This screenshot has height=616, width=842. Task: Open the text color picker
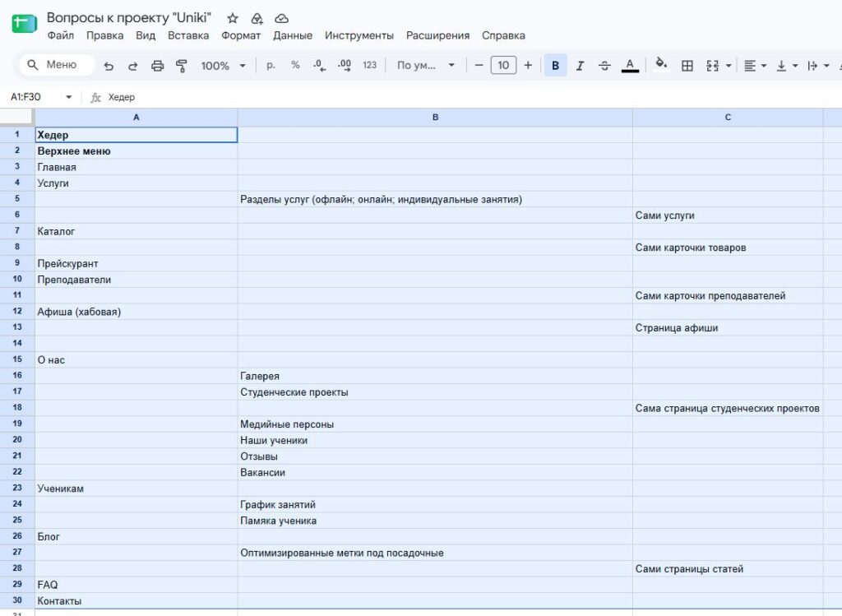point(630,66)
